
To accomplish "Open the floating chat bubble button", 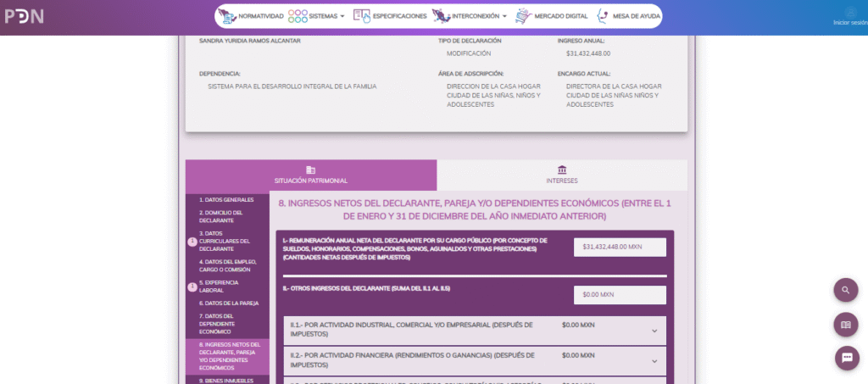I will tap(845, 359).
